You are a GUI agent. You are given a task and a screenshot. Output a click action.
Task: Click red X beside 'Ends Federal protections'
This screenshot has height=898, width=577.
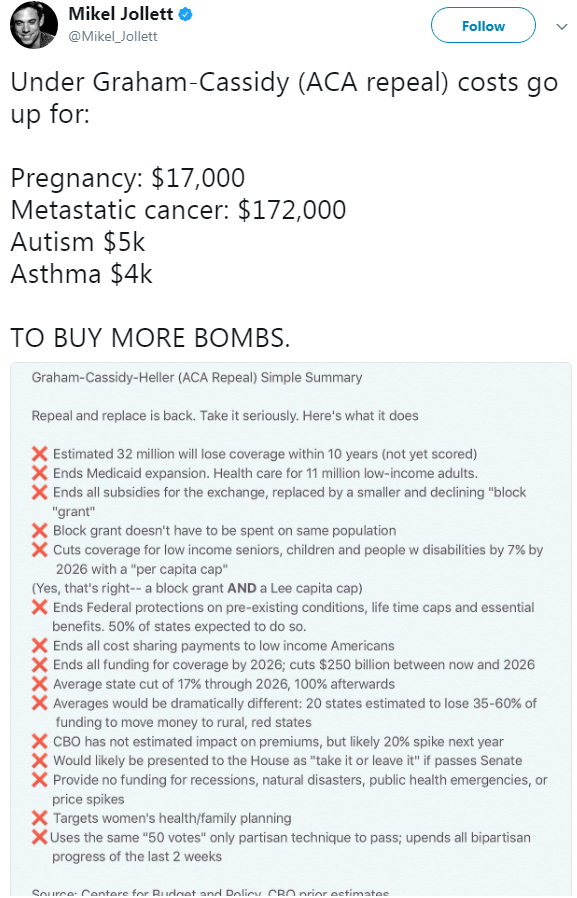tap(39, 608)
